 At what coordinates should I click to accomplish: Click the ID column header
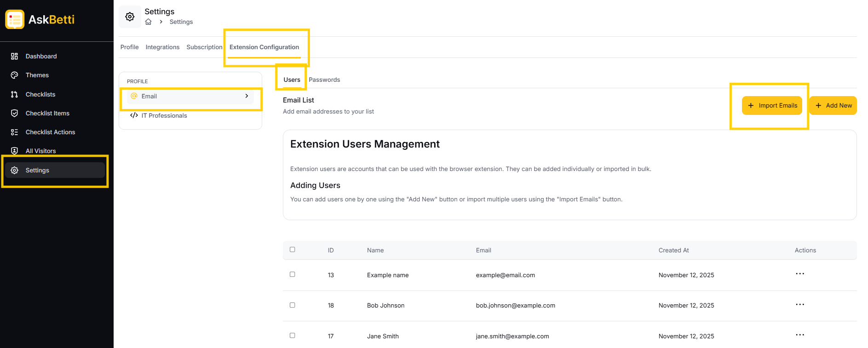click(331, 250)
